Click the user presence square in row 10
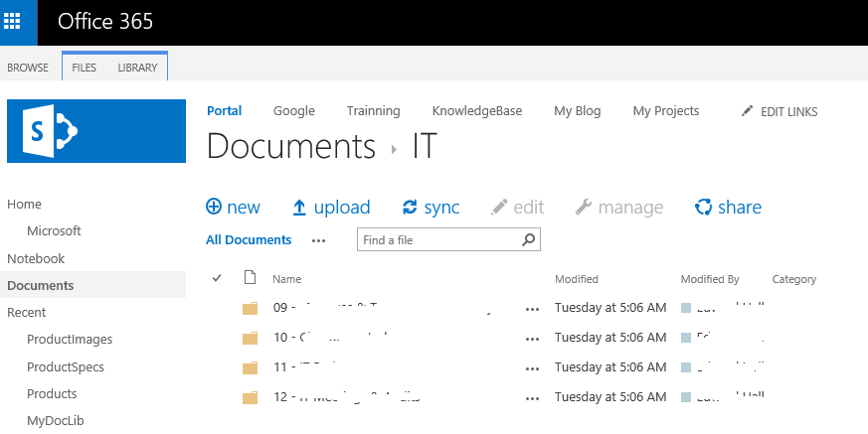 click(x=686, y=338)
